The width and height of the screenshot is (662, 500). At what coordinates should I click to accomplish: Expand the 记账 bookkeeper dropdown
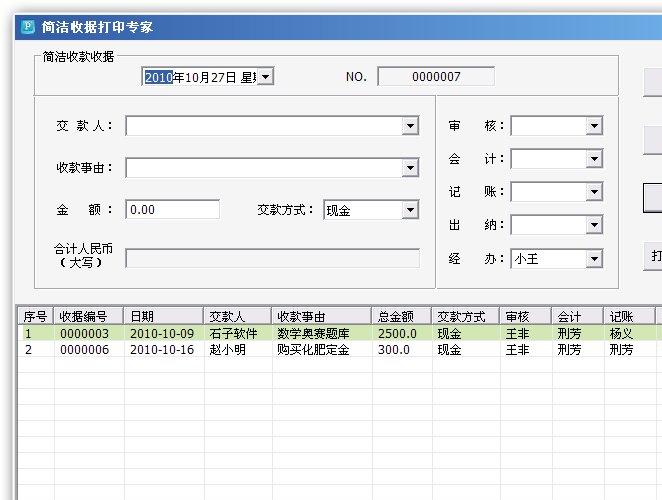[x=594, y=192]
